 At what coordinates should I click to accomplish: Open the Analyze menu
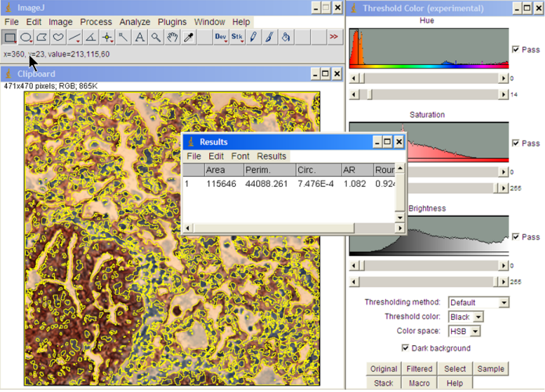(x=135, y=22)
